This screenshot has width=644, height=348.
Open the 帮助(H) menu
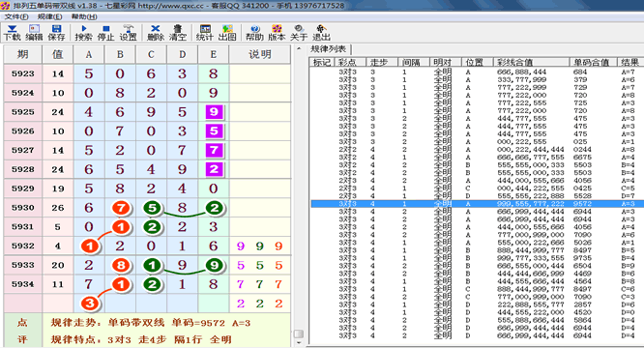[84, 16]
